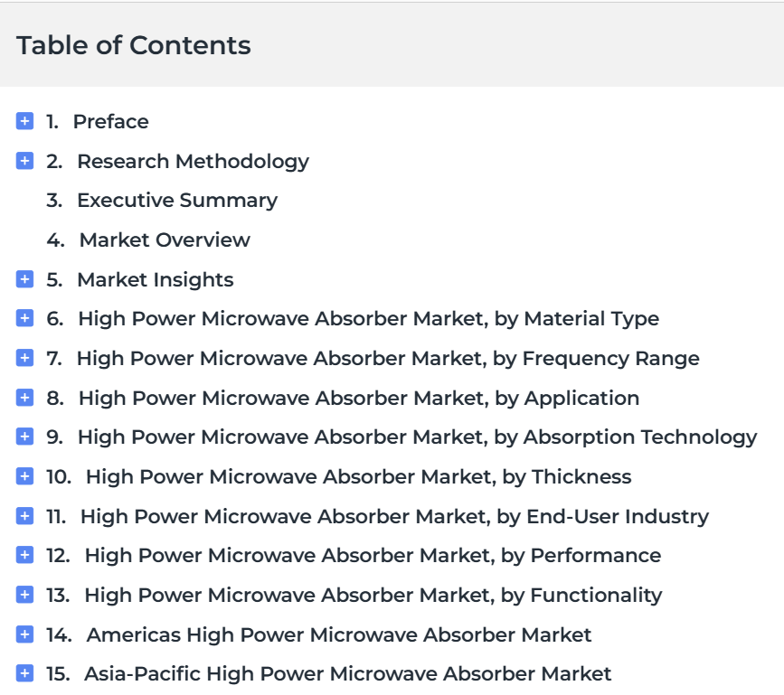This screenshot has height=695, width=784.
Task: Click the Table of Contents heading
Action: [134, 45]
